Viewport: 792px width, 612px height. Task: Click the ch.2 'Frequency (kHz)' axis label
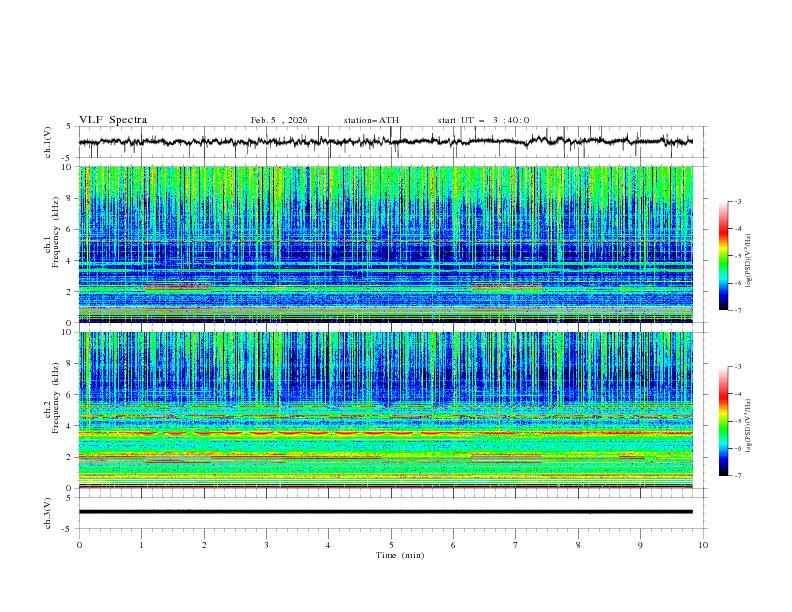tap(56, 398)
